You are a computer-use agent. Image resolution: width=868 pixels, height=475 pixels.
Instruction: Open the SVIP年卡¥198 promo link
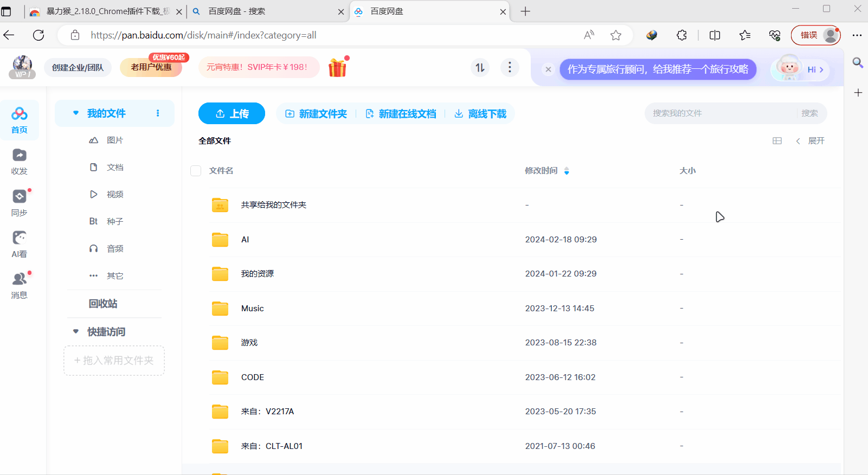(259, 67)
